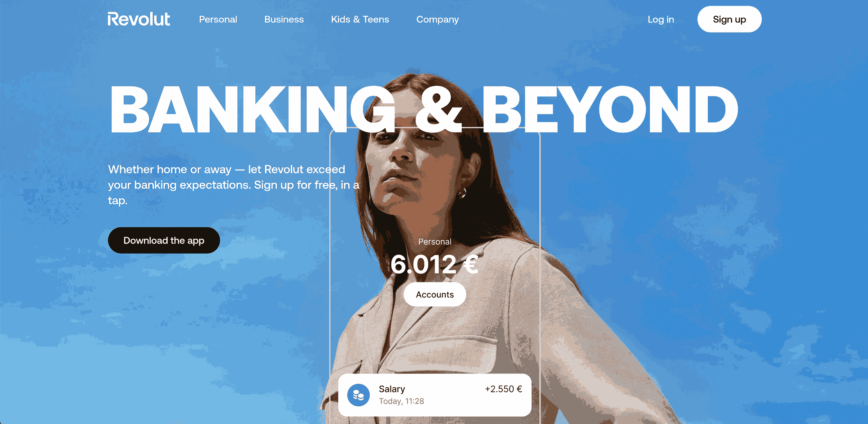The width and height of the screenshot is (868, 424).
Task: Click the Salary transaction title
Action: tap(392, 389)
